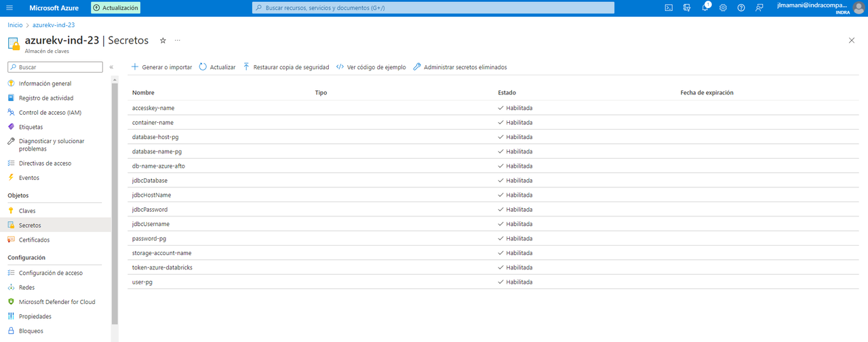The image size is (868, 342).
Task: Open the jdbcHostName secret
Action: click(x=151, y=195)
